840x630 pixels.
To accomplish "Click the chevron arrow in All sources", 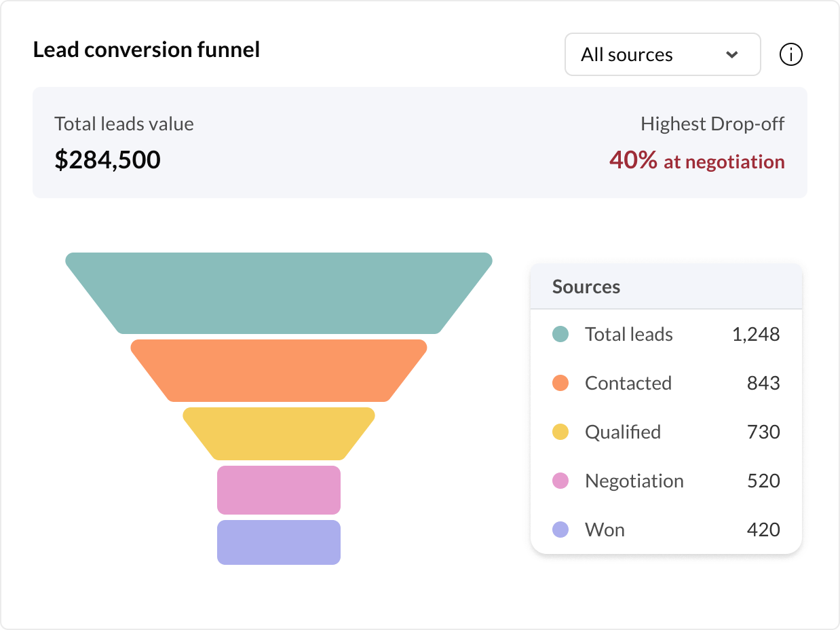I will pos(731,55).
